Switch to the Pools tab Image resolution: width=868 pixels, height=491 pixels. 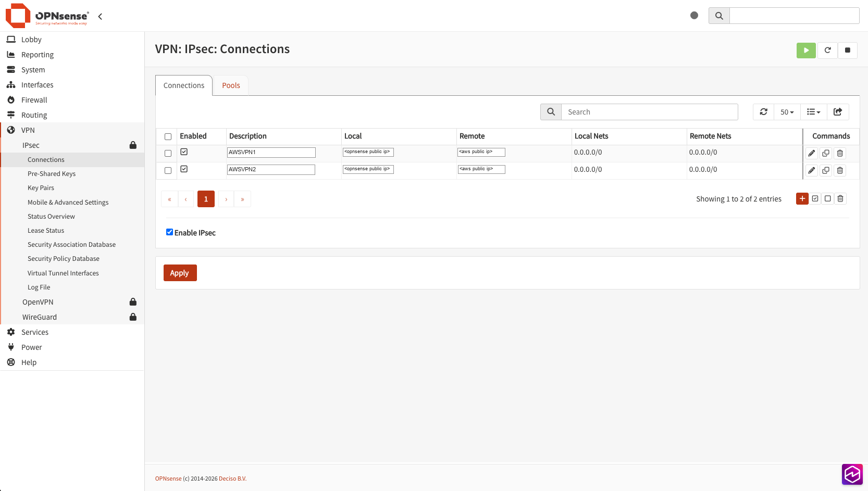click(x=231, y=85)
